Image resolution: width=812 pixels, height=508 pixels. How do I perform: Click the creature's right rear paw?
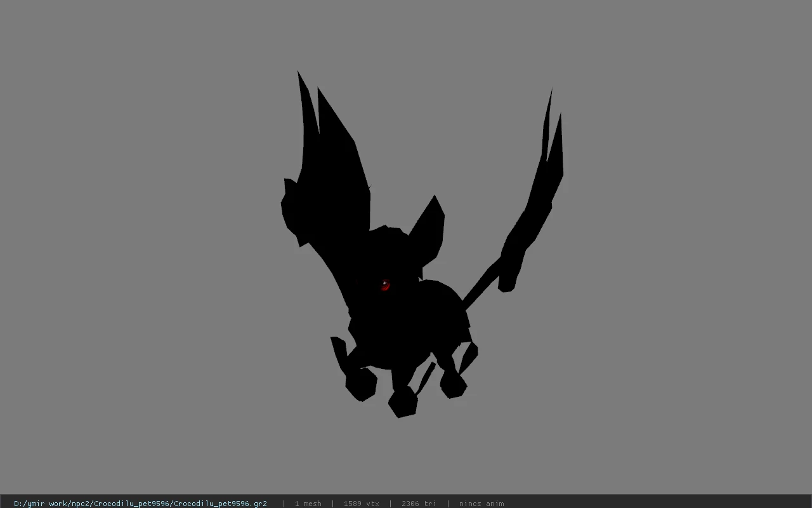(453, 384)
